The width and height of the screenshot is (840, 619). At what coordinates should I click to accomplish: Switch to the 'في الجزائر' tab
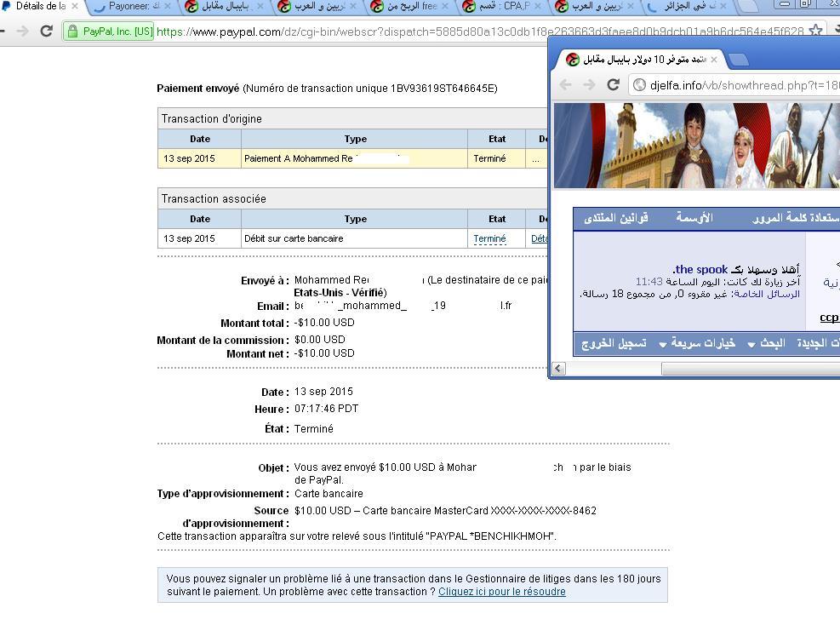coord(690,7)
